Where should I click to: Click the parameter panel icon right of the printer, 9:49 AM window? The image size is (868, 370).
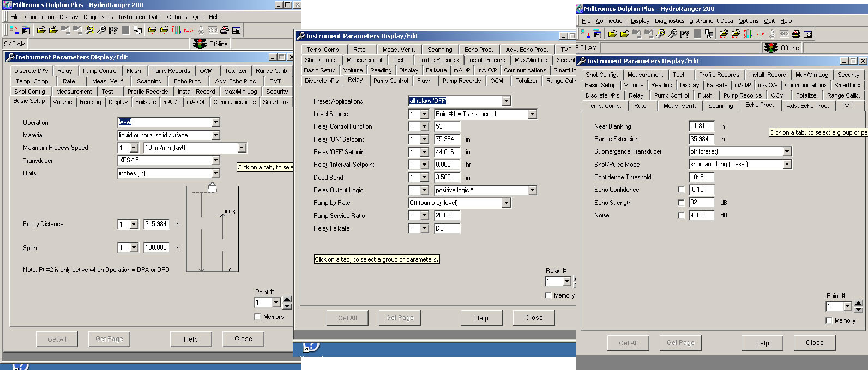236,30
